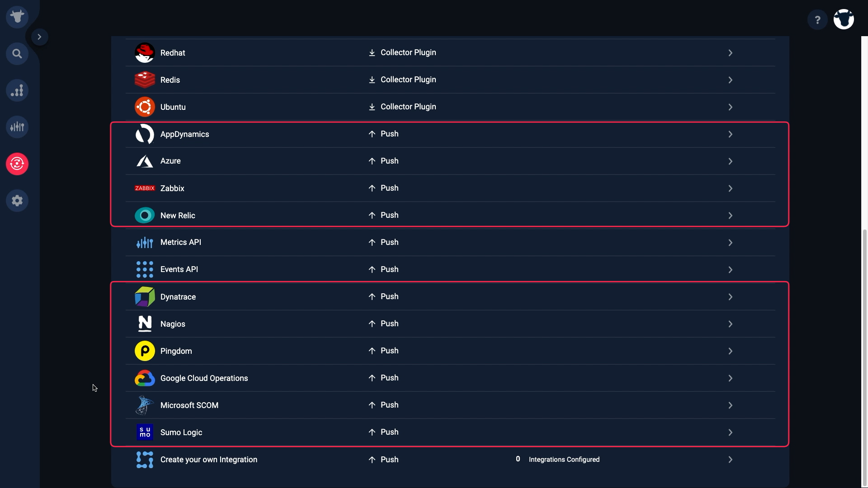Click Collector Plugin label in Redhat row
Image resolution: width=868 pixels, height=488 pixels.
tap(408, 52)
